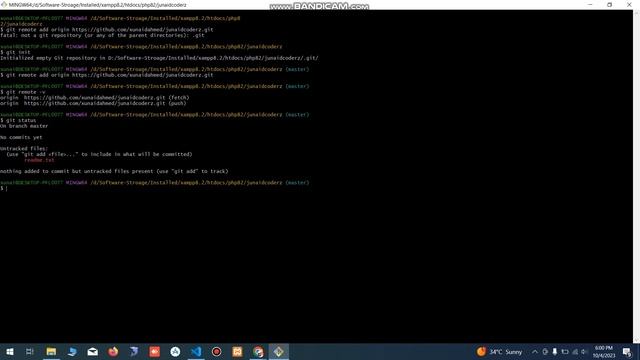Open the white circular app icon in taskbar
Screen dimensions: 640x360
[175, 351]
